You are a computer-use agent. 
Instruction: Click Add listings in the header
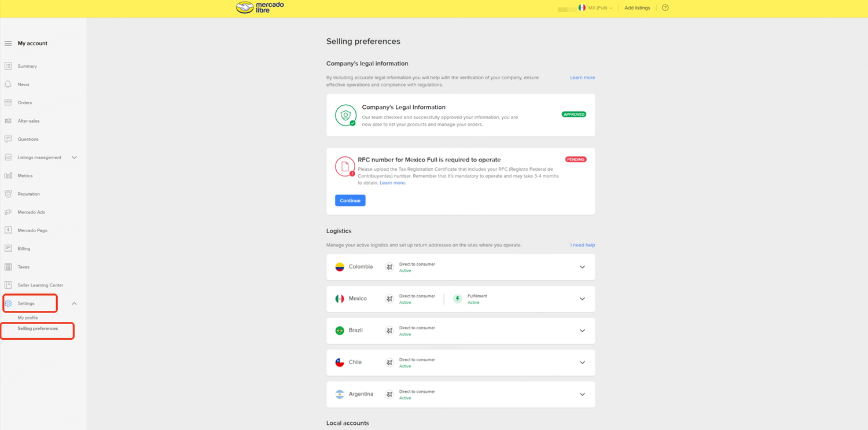click(637, 8)
